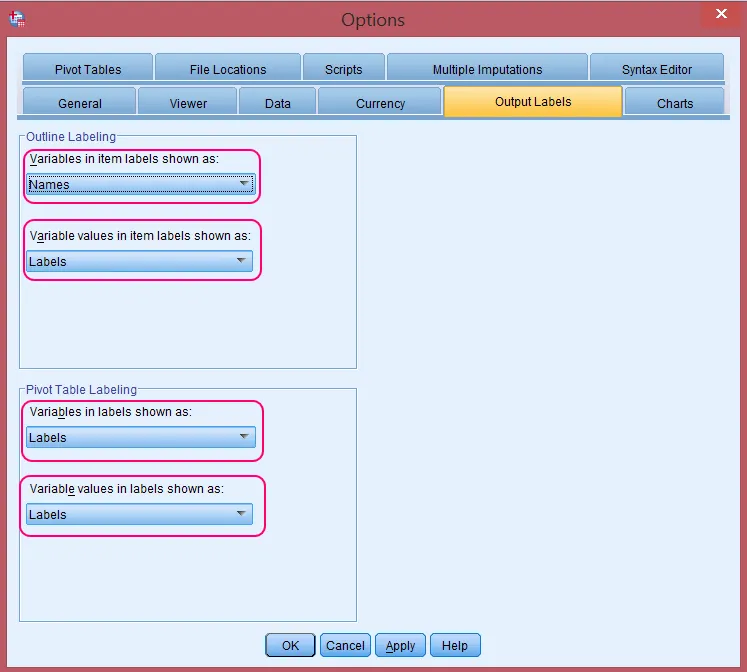Expand the Outline Labeling variables dropdown showing Names
The width and height of the screenshot is (747, 672).
[140, 184]
